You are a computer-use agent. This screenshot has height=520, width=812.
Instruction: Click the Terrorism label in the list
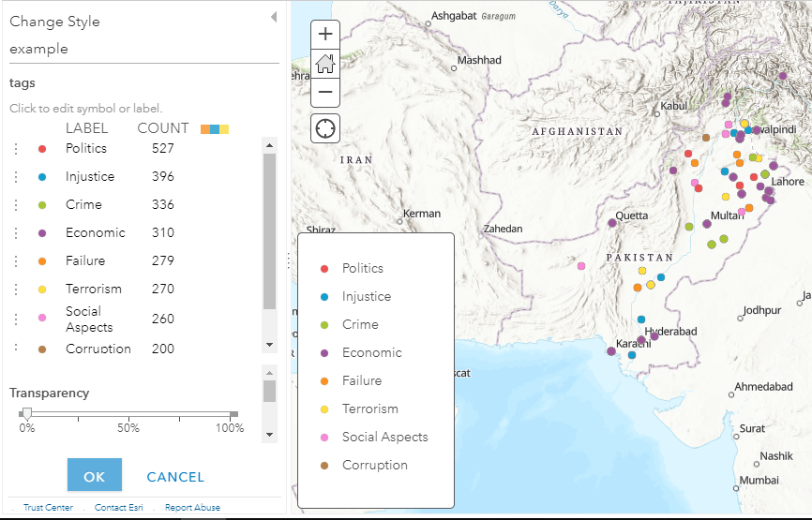[94, 289]
